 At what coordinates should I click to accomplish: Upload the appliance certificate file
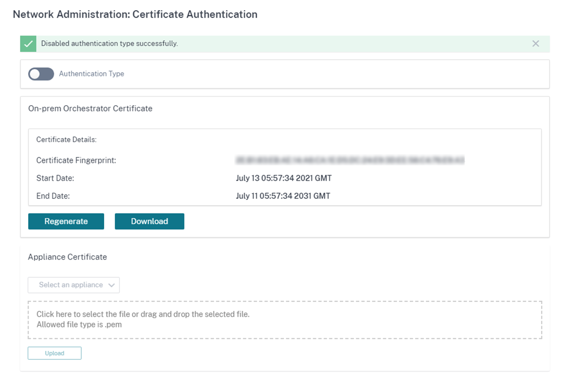55,353
